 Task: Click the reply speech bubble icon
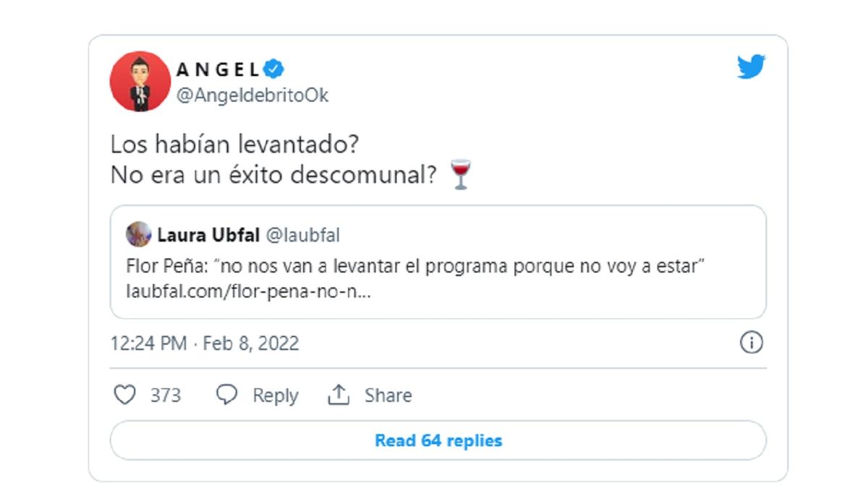coord(227,395)
